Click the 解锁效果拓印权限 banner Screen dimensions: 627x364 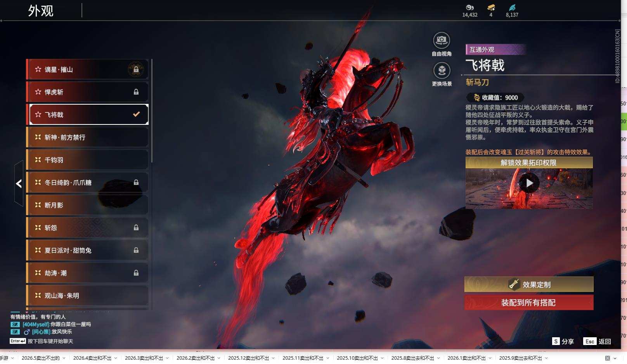coord(529,162)
